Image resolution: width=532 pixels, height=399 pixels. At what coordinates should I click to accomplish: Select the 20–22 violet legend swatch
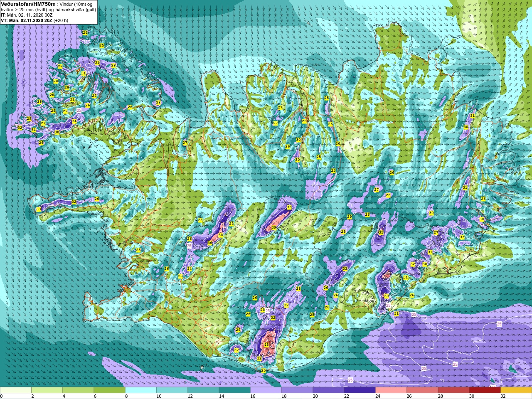click(x=328, y=390)
